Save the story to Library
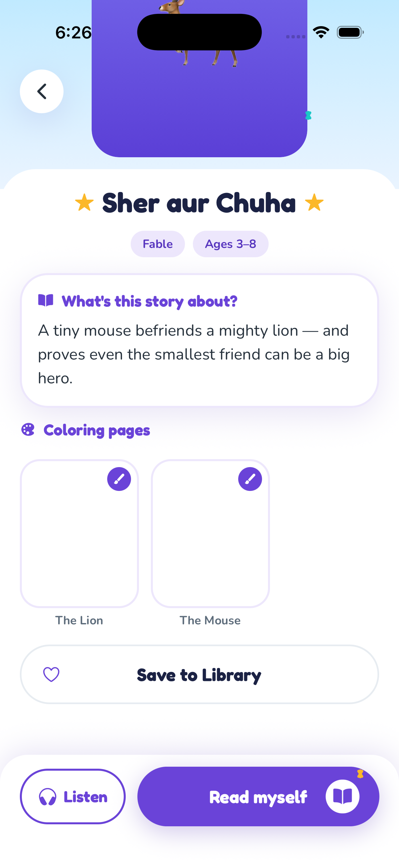399x868 pixels. [199, 674]
